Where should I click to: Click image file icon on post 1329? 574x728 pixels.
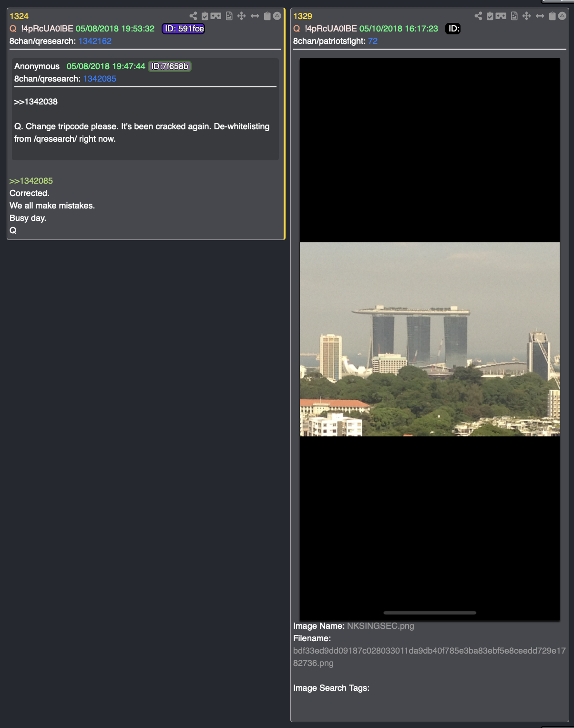pos(514,16)
